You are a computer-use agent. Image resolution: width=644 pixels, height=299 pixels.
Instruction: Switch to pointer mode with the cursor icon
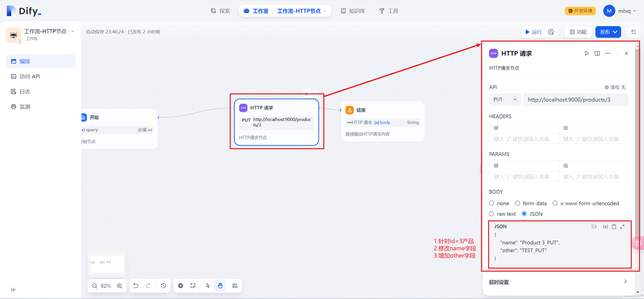pos(207,285)
